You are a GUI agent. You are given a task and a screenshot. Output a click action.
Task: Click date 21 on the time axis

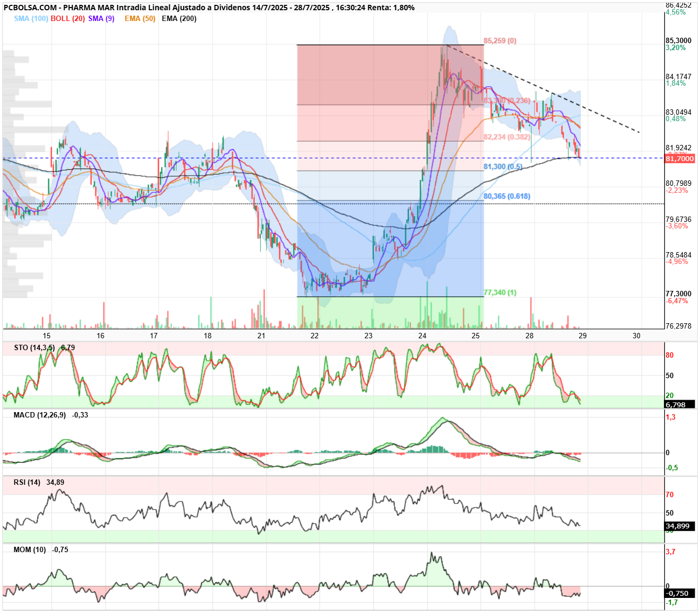pyautogui.click(x=261, y=336)
